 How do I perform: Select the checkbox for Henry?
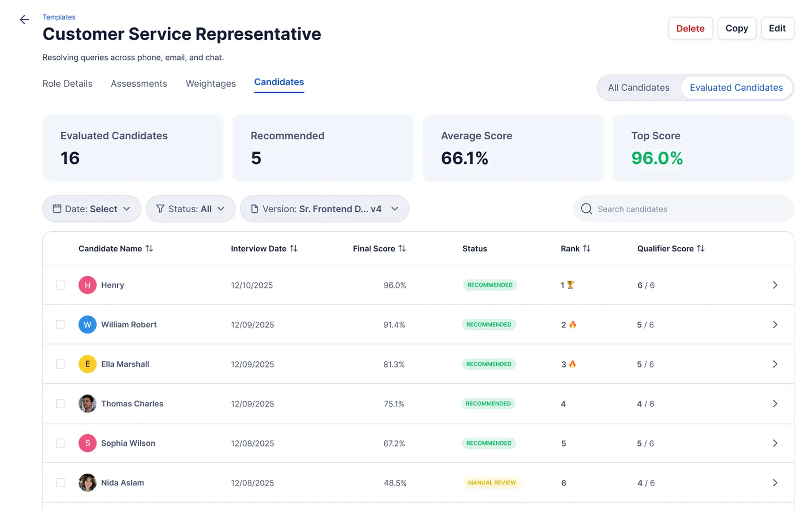click(60, 285)
